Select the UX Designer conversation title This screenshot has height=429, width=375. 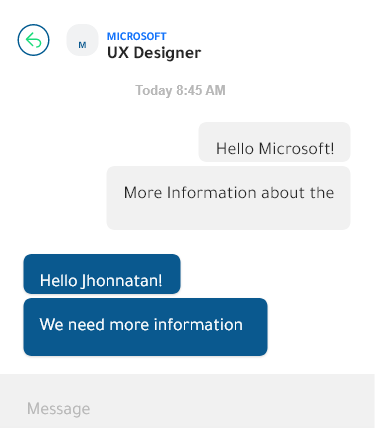[x=154, y=53]
